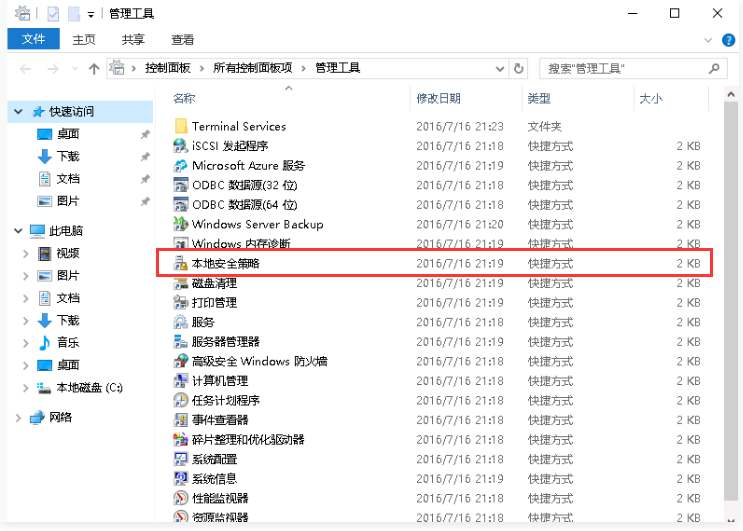Screen dimensions: 743x531
Task: Click the 名称 column header
Action: pyautogui.click(x=184, y=98)
